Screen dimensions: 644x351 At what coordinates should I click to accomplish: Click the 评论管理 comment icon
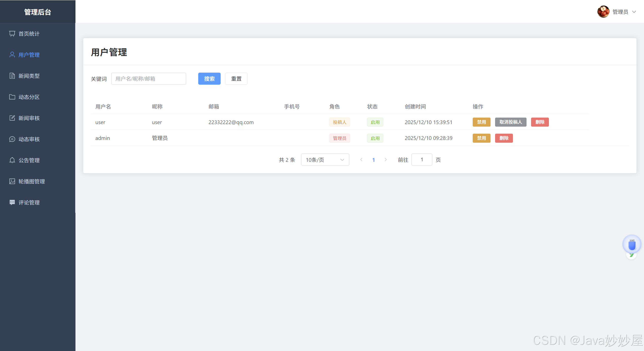(x=12, y=203)
